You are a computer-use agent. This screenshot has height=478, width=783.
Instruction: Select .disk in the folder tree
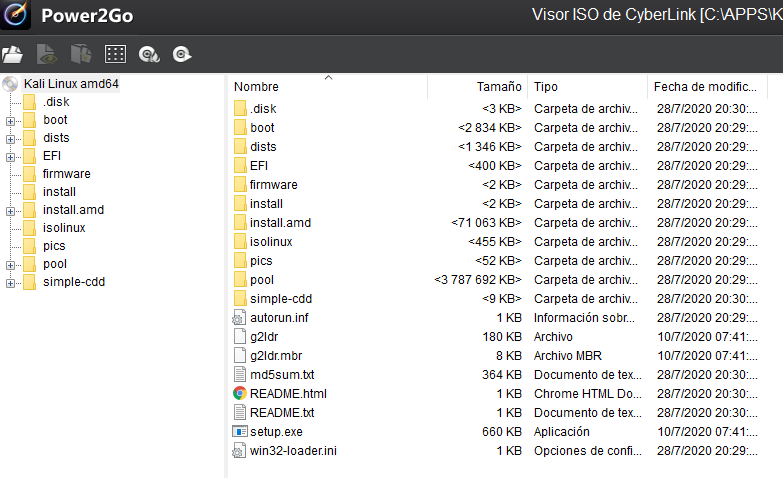point(56,102)
